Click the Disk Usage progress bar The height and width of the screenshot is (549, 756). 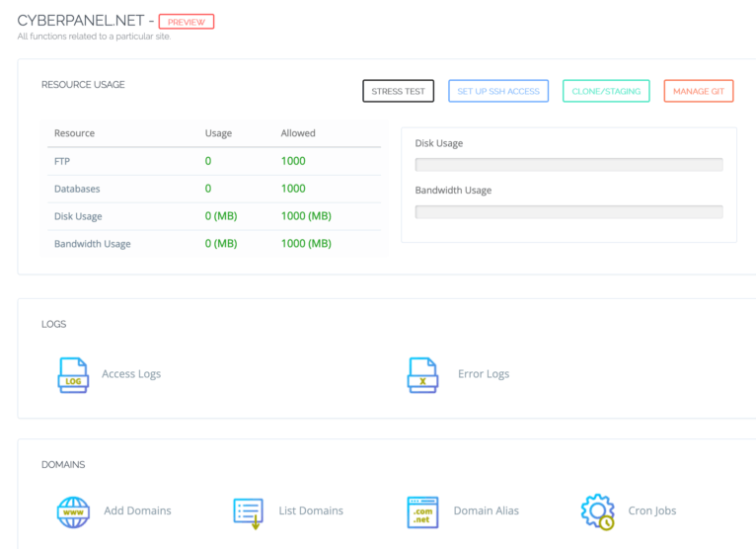[x=568, y=165]
